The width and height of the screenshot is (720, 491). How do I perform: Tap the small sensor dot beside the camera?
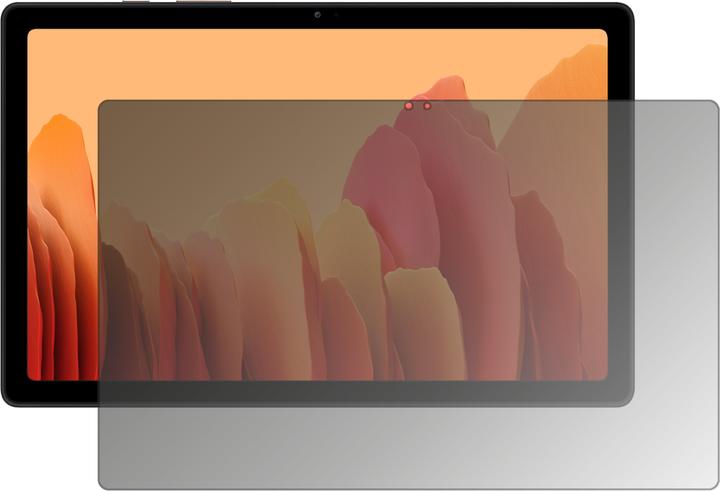tap(334, 15)
